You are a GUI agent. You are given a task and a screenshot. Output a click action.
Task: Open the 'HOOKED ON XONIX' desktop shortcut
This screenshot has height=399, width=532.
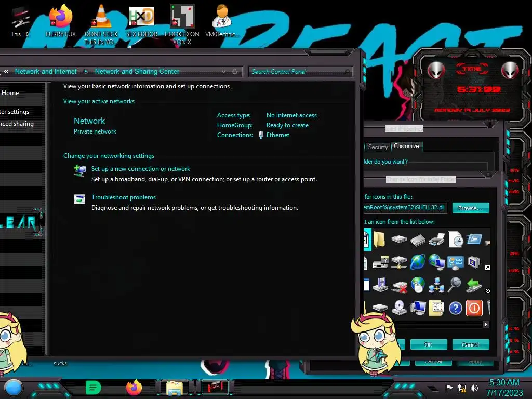pos(182,24)
